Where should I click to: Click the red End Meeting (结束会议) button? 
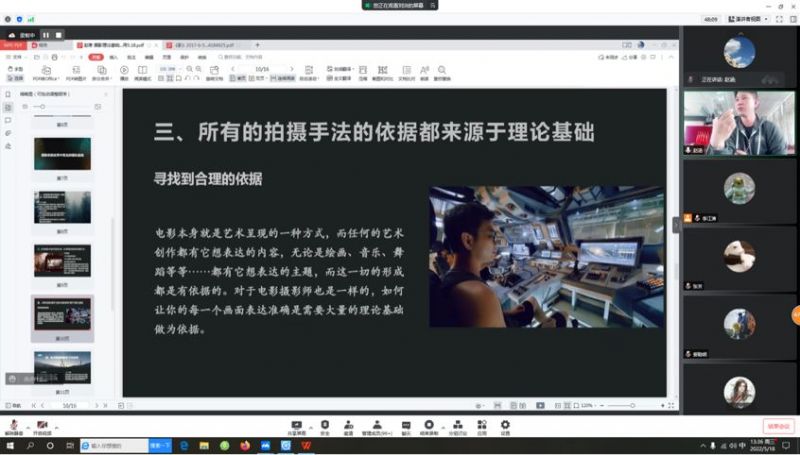[x=778, y=426]
